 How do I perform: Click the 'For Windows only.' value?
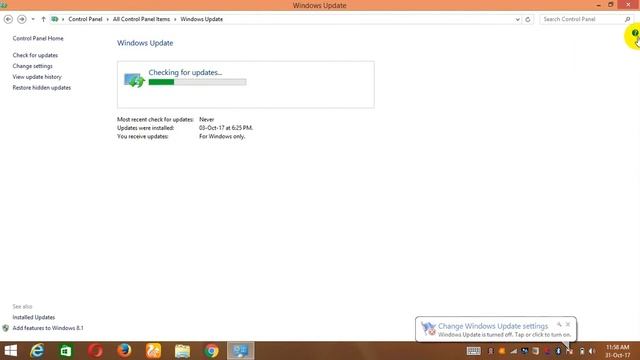click(x=222, y=136)
